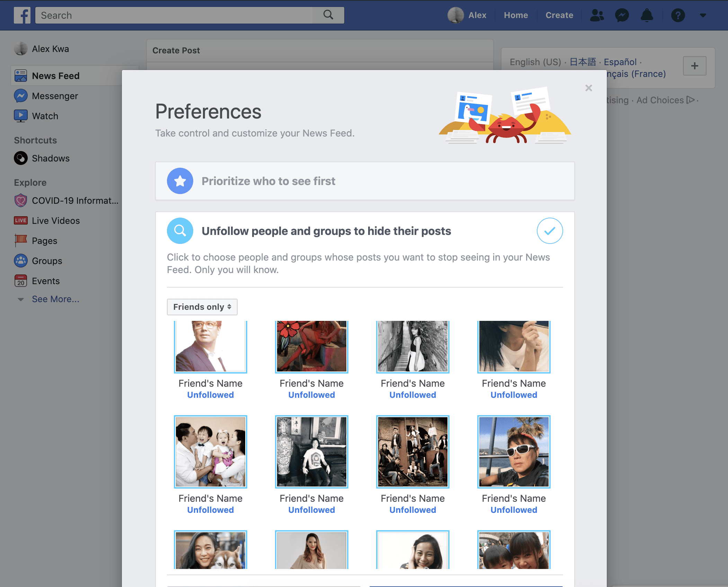Toggle friend photo with red flower artwork
Screen dimensions: 728x587
point(312,346)
